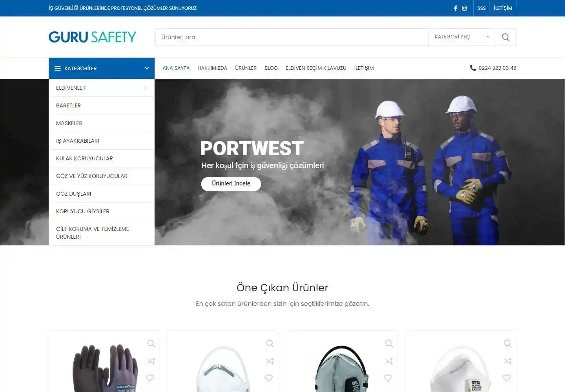The width and height of the screenshot is (565, 392).
Task: Quick view the grey valved mask product
Action: tap(389, 343)
